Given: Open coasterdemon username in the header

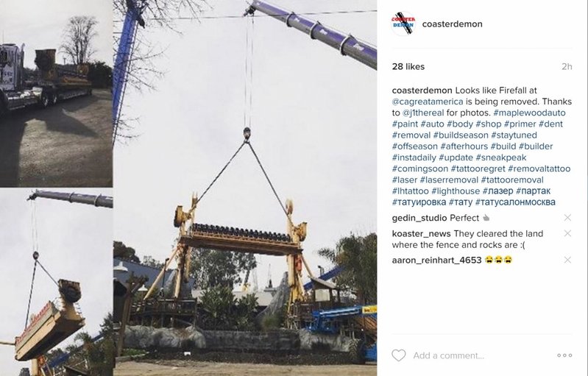Looking at the screenshot, I should tap(453, 24).
